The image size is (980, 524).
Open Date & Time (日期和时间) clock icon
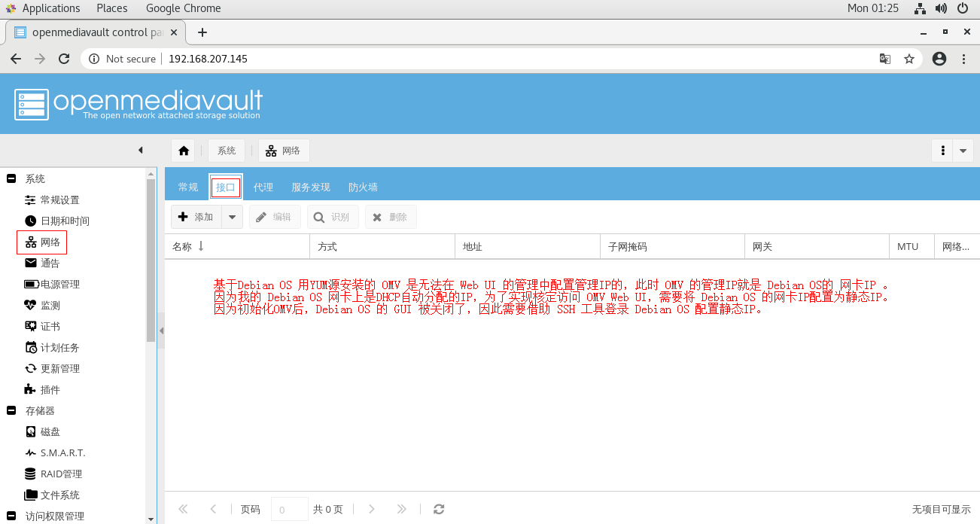point(30,221)
